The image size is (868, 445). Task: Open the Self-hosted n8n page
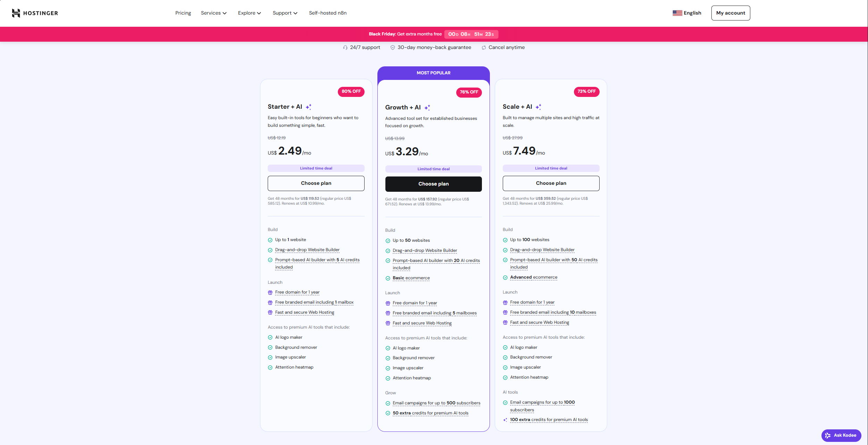click(327, 13)
